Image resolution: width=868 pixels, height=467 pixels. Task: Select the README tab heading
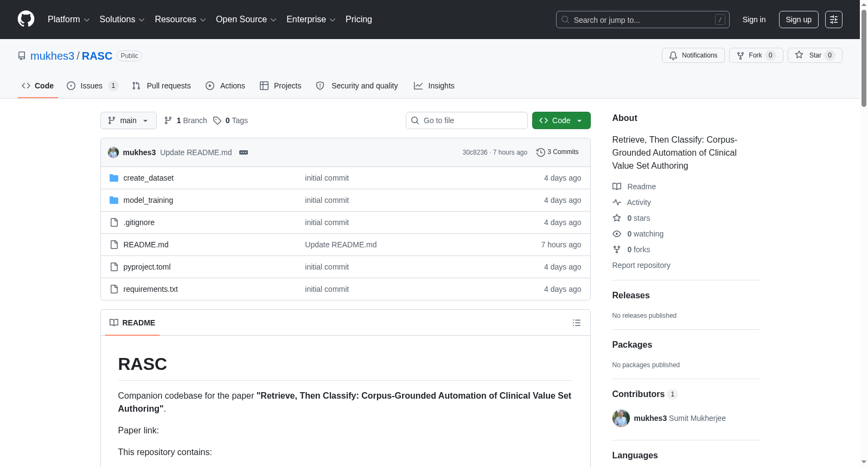pyautogui.click(x=132, y=323)
